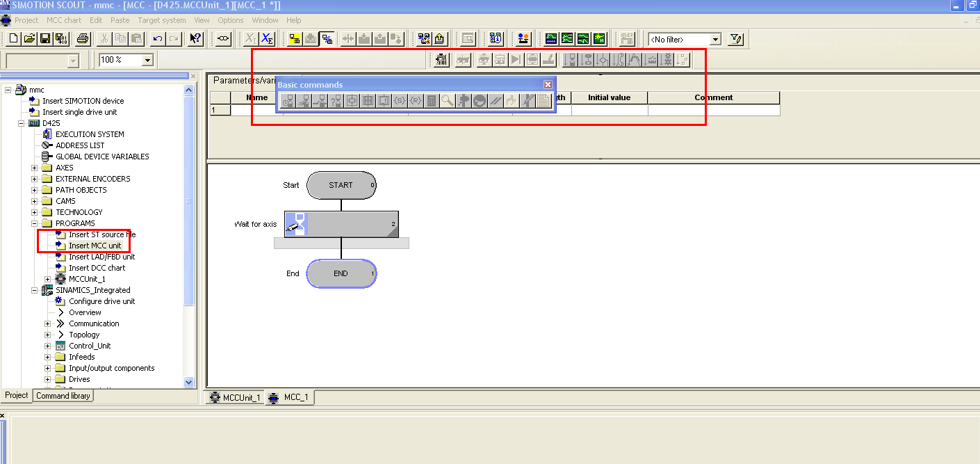Viewport: 980px width, 464px height.
Task: Open the MCC chart menu
Action: pyautogui.click(x=64, y=20)
